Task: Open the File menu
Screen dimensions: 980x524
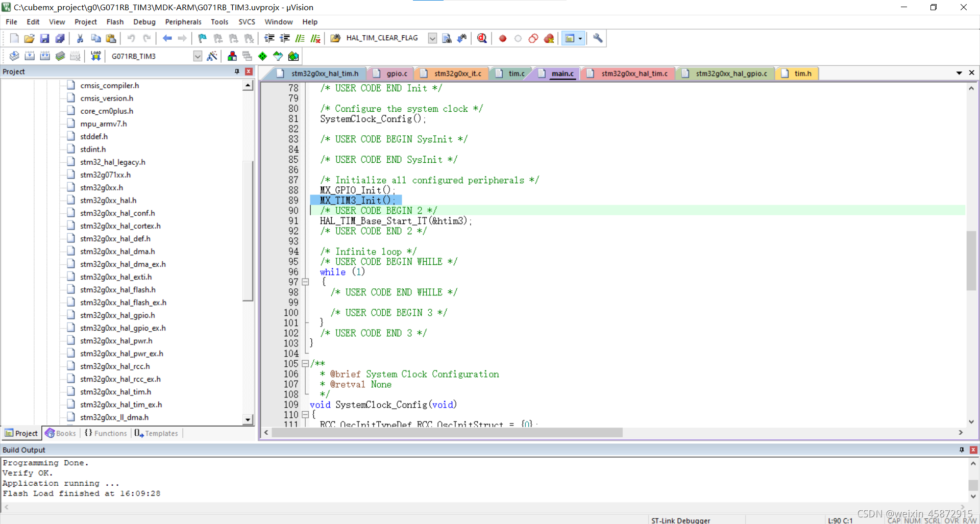Action: click(11, 22)
